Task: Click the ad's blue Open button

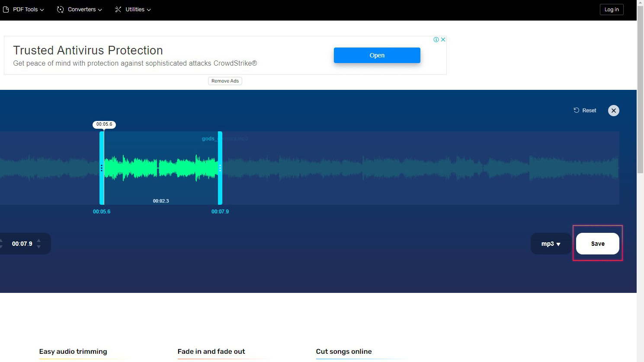Action: [x=377, y=55]
